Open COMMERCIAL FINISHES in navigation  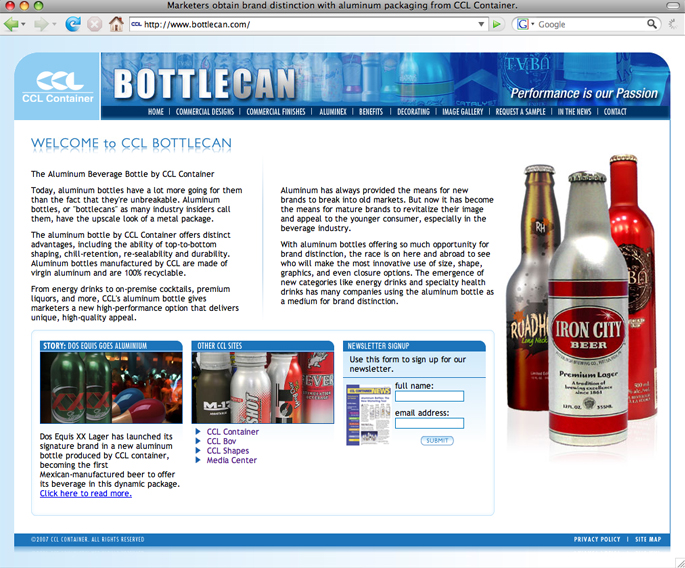[276, 112]
